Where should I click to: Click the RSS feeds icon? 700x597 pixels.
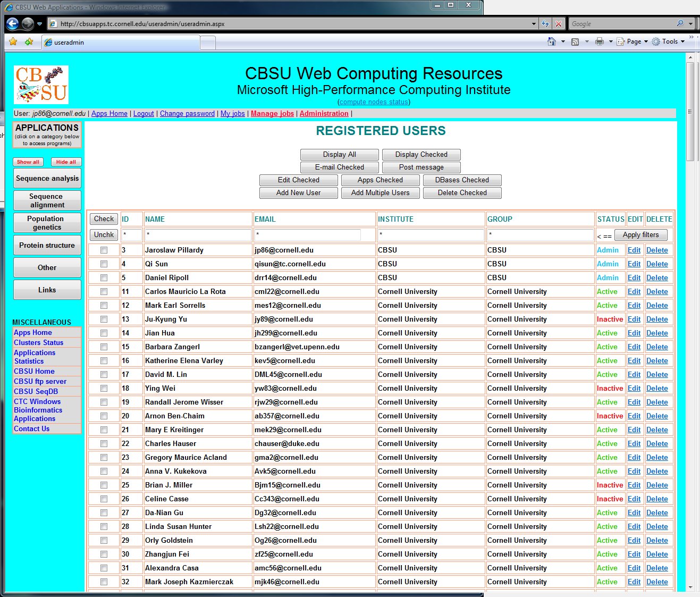(575, 41)
